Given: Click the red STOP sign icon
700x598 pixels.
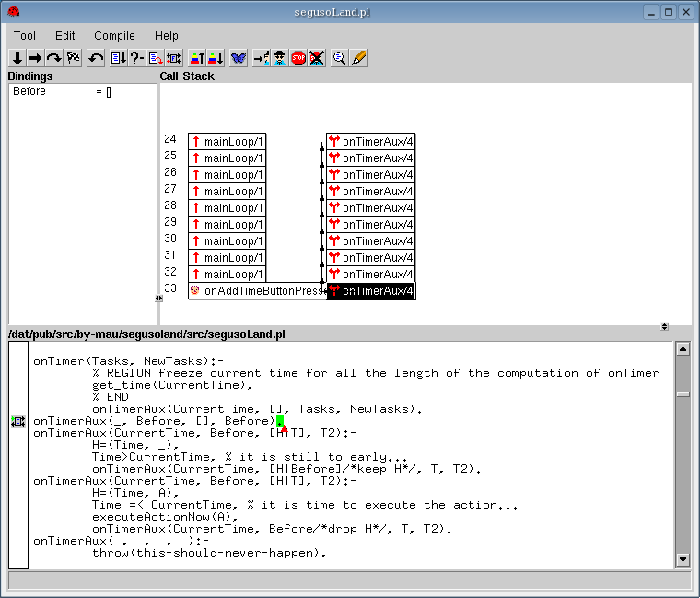Looking at the screenshot, I should point(298,58).
